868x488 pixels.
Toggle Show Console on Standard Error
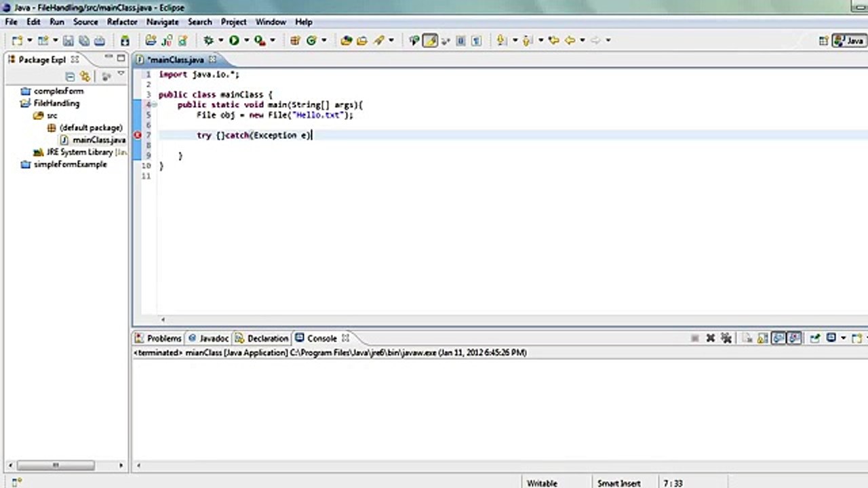[794, 338]
